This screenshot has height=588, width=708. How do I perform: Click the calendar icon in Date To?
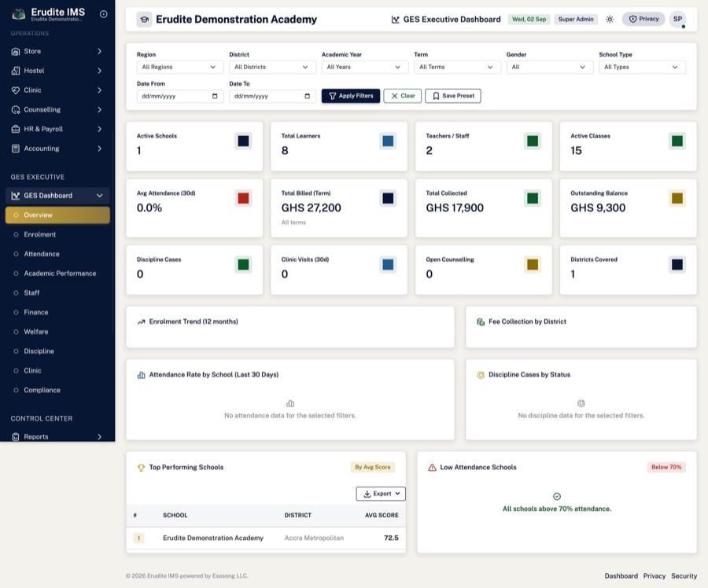tap(307, 96)
